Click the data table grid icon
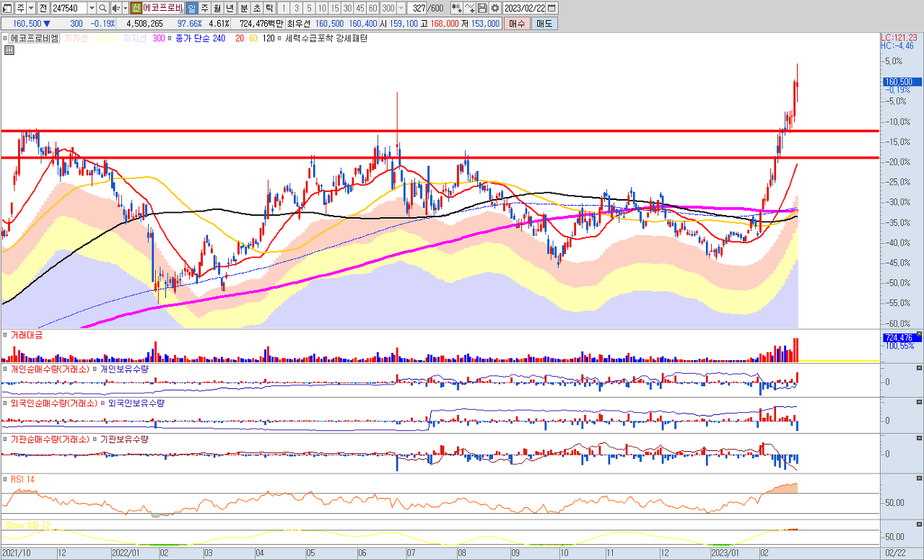 point(9,51)
